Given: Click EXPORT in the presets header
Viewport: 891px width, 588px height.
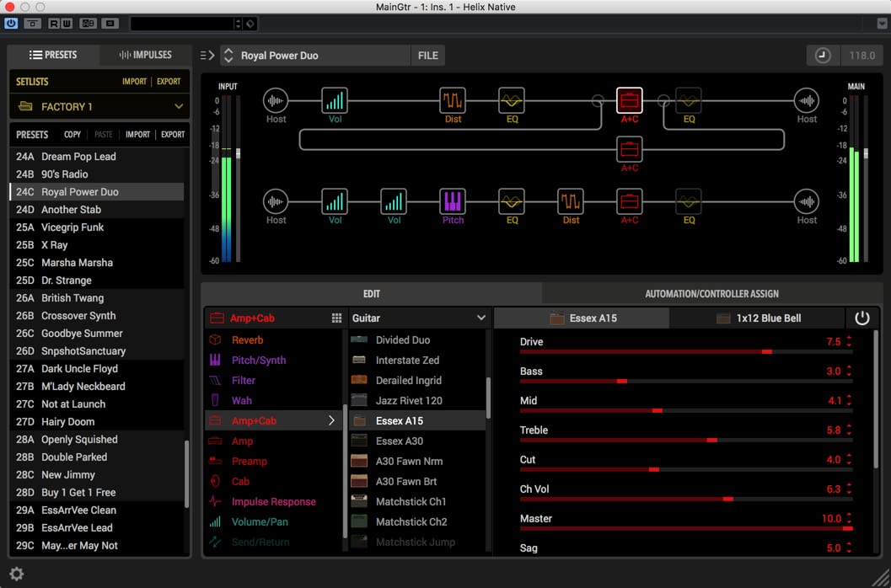Looking at the screenshot, I should [x=173, y=135].
